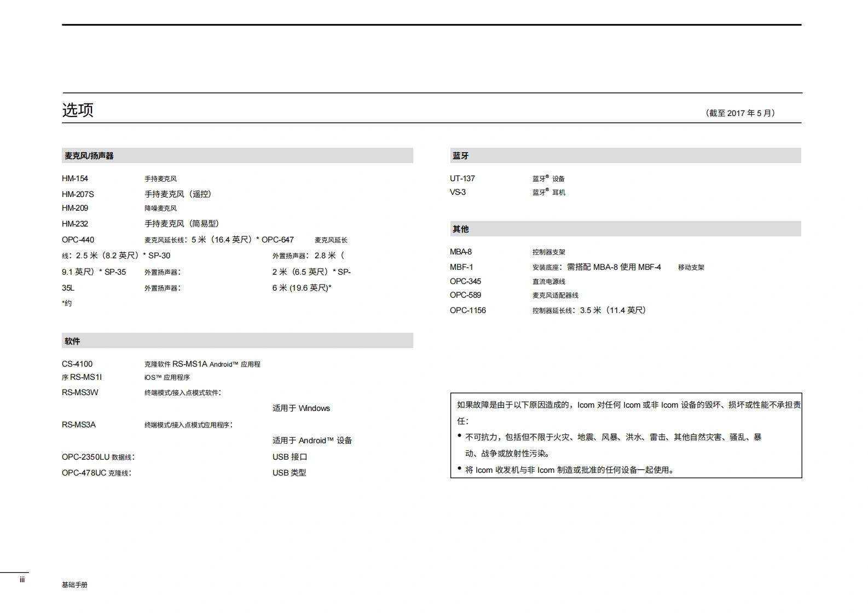Click the OPC-345 DC power cable entry

tap(466, 281)
